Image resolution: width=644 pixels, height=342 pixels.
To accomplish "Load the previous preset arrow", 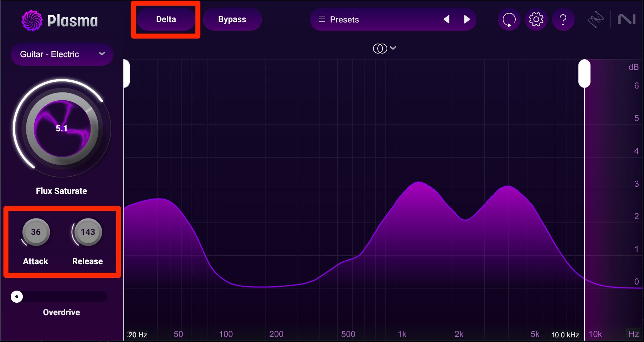I will [446, 19].
